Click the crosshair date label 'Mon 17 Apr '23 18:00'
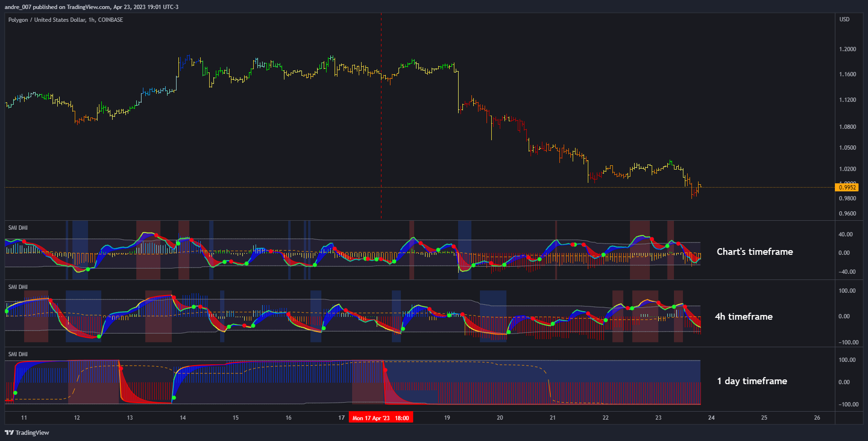 (x=381, y=418)
